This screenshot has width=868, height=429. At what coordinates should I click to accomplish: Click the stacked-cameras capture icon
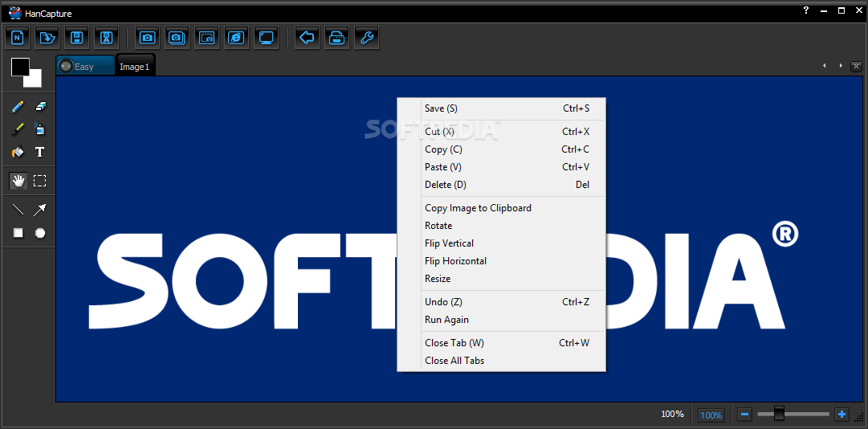click(x=177, y=38)
